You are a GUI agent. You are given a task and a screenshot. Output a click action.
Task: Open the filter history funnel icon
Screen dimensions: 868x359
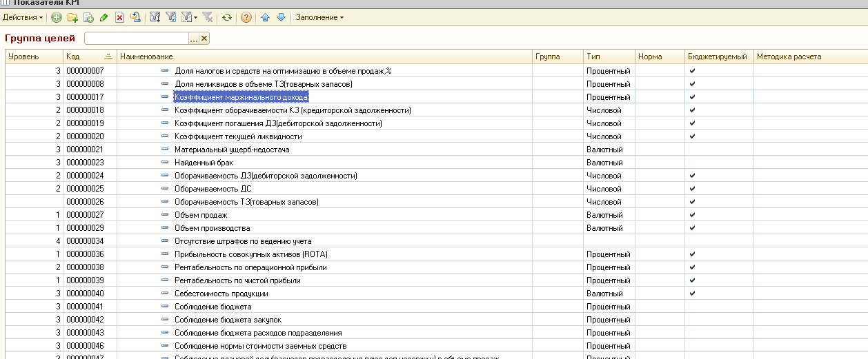pos(186,17)
